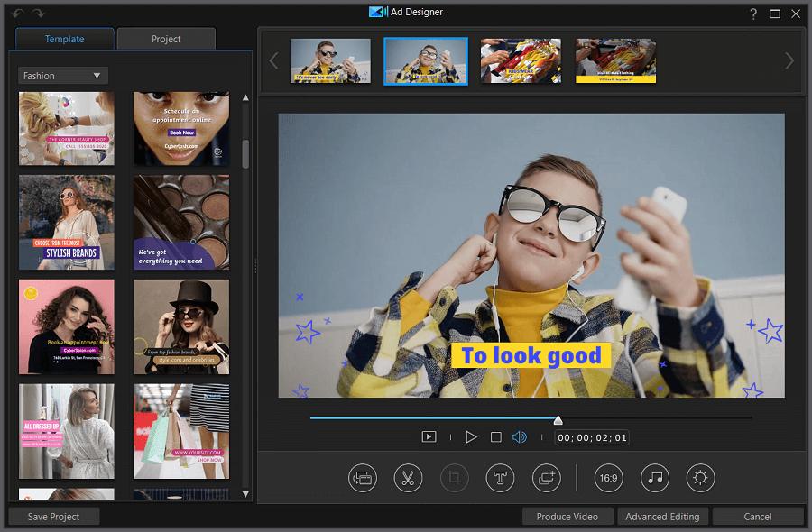Open video adjustment settings icon

pos(700,478)
